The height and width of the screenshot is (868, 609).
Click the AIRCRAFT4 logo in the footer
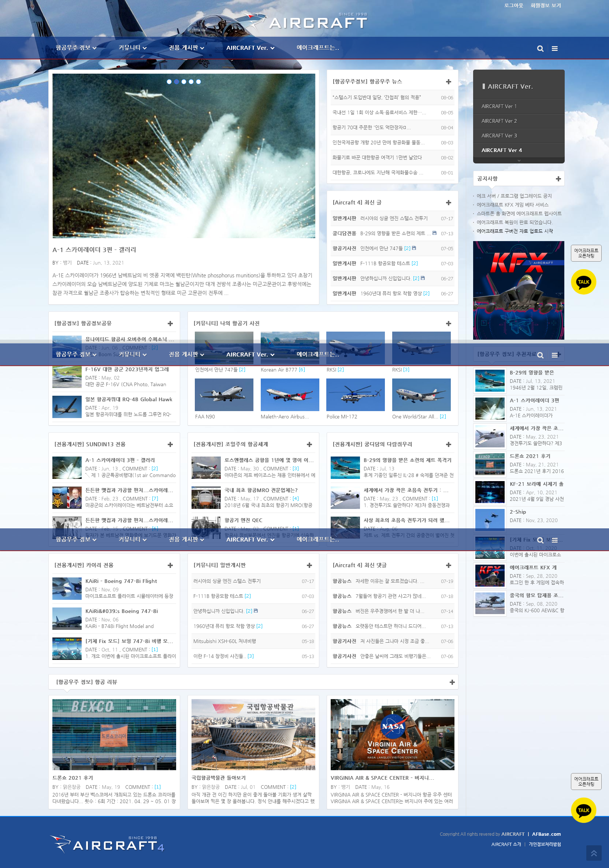(x=107, y=844)
